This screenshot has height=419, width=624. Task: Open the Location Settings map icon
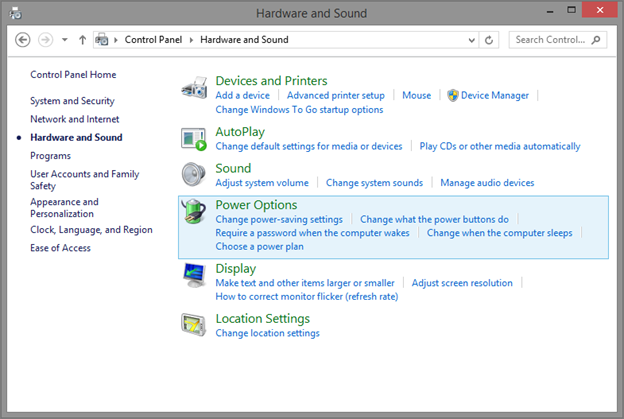(x=194, y=325)
